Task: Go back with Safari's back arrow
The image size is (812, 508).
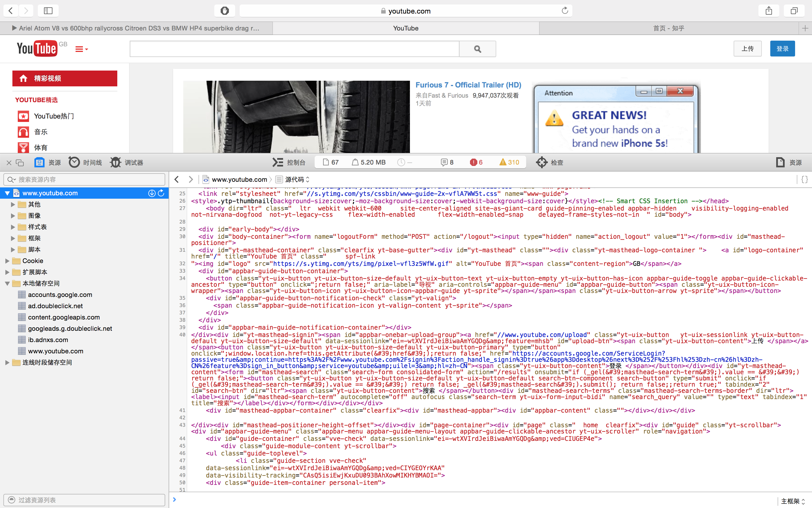Action: point(11,11)
